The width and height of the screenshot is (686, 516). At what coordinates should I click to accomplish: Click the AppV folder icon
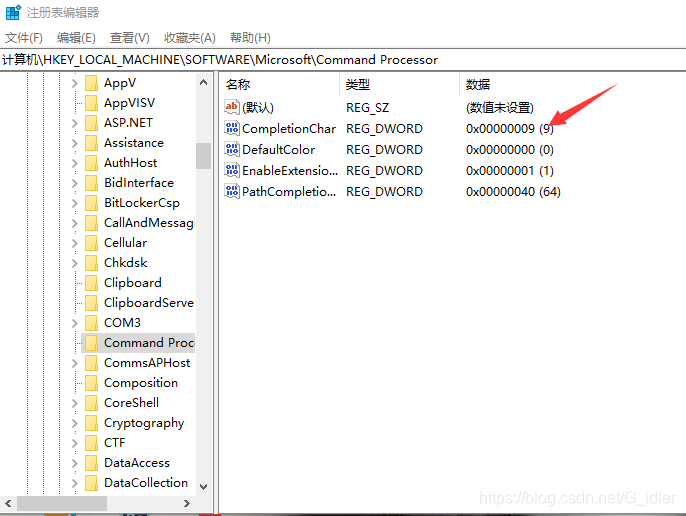(x=91, y=83)
